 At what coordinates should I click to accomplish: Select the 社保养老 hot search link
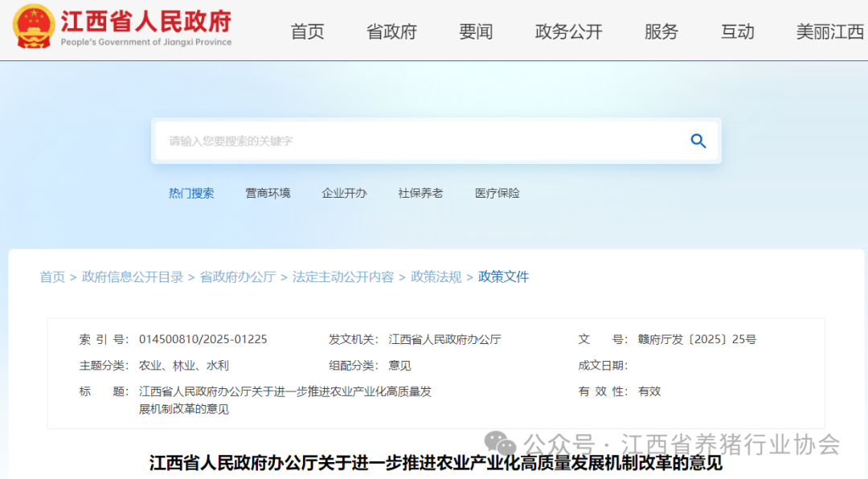point(420,194)
